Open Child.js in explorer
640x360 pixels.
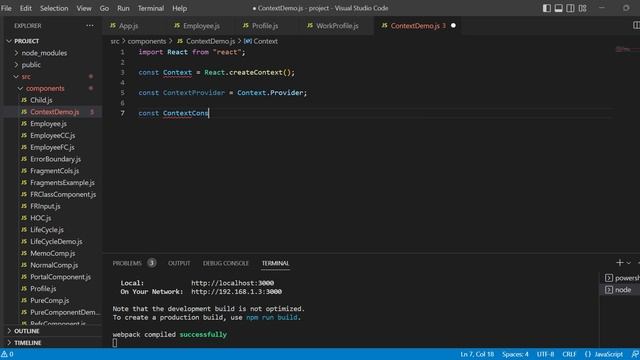[x=41, y=100]
